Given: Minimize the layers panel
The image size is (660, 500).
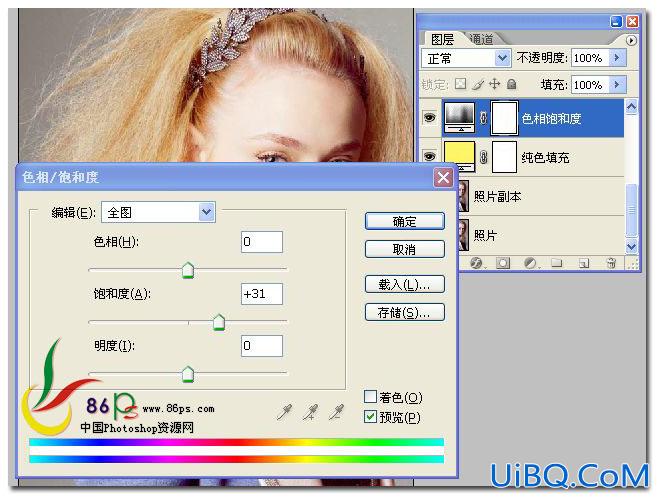Looking at the screenshot, I should [x=616, y=21].
